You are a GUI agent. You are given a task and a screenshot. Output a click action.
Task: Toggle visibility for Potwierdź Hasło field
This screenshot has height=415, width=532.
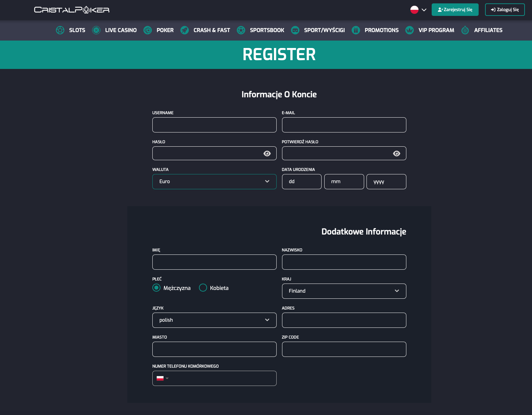(397, 153)
